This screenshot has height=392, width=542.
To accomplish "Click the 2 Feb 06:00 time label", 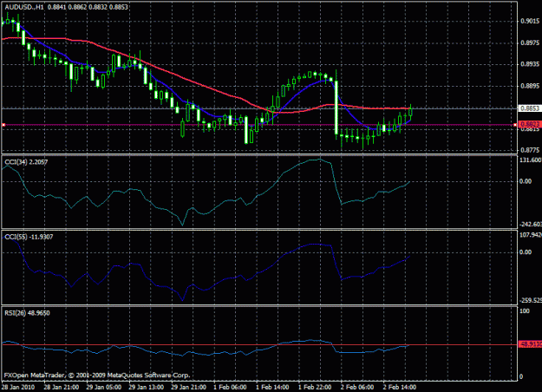I will point(357,387).
